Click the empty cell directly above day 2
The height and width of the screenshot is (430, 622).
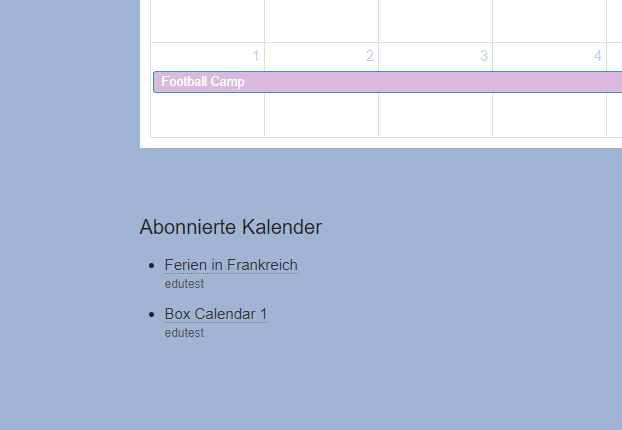pyautogui.click(x=321, y=20)
